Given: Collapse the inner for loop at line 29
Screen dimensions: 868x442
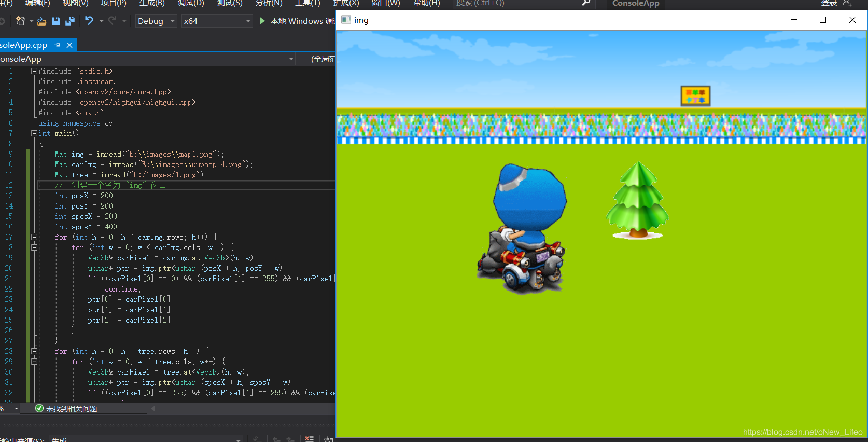Looking at the screenshot, I should coord(34,362).
